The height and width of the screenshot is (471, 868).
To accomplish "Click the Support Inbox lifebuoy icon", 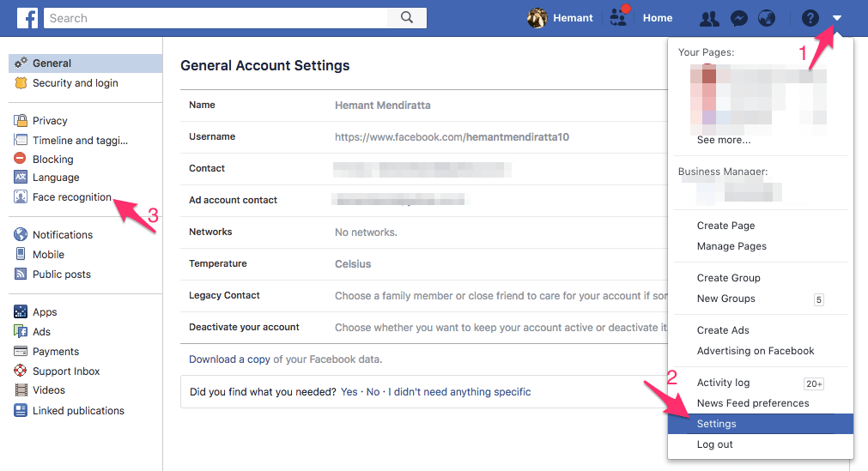I will [x=21, y=371].
